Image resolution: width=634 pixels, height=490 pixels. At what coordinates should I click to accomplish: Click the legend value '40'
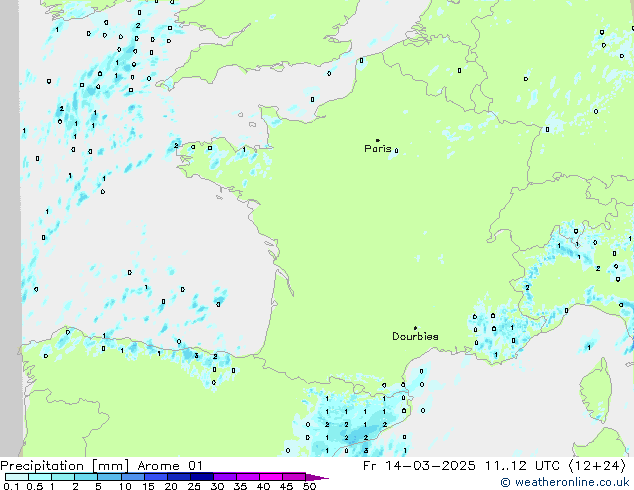263,486
